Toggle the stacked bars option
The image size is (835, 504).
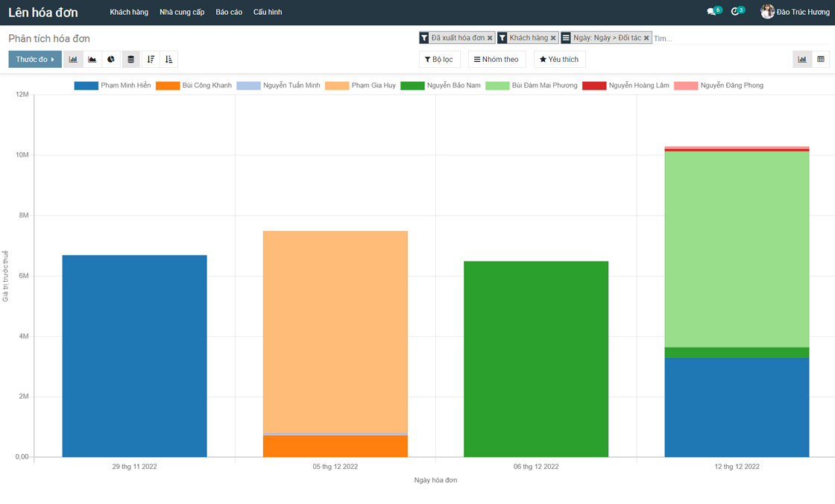coord(130,60)
